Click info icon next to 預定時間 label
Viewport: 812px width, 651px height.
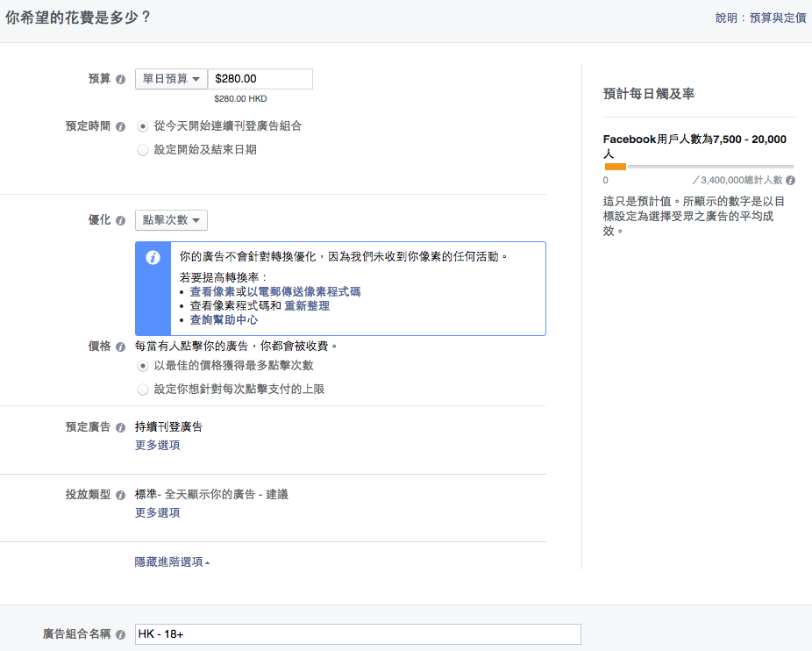tap(121, 126)
